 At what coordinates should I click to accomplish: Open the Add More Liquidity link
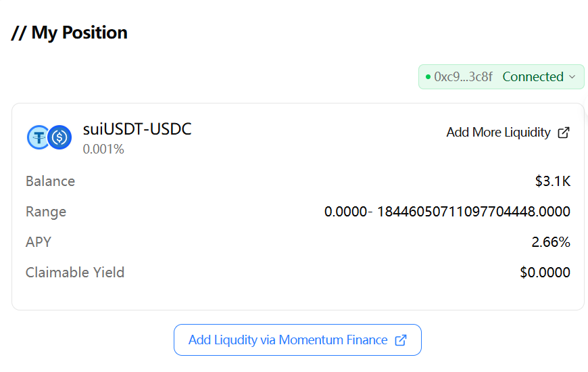pyautogui.click(x=498, y=133)
